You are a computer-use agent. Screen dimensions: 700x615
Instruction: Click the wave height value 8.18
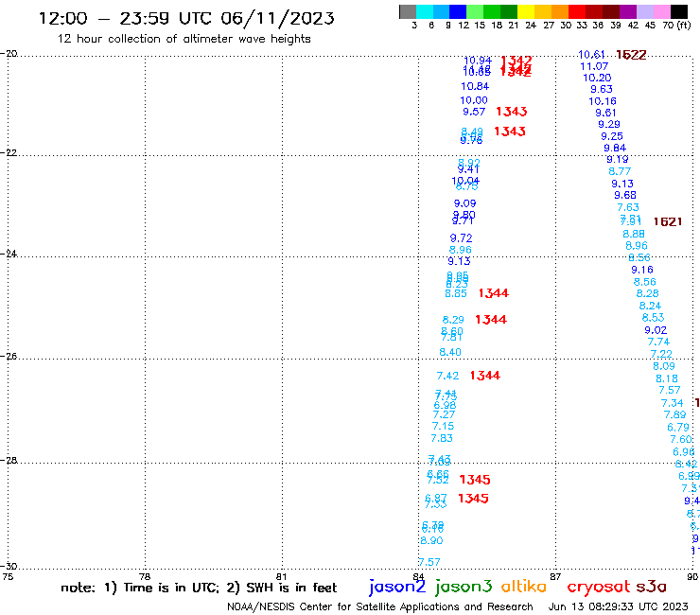click(x=667, y=378)
